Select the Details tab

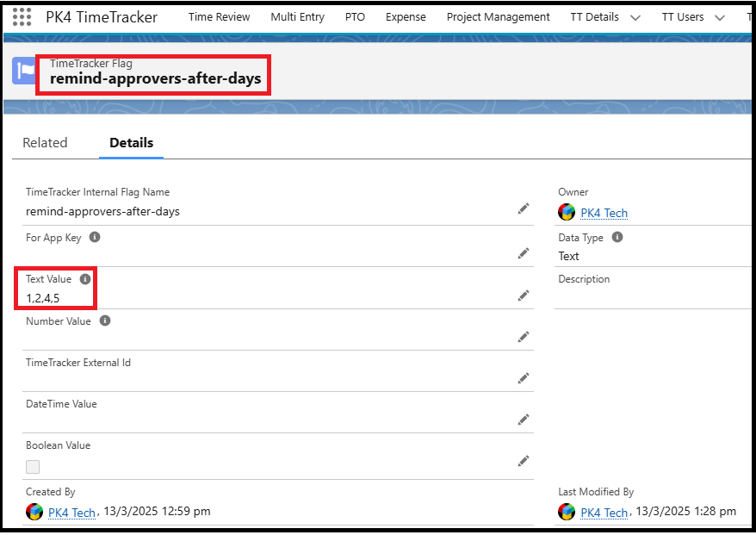coord(131,143)
